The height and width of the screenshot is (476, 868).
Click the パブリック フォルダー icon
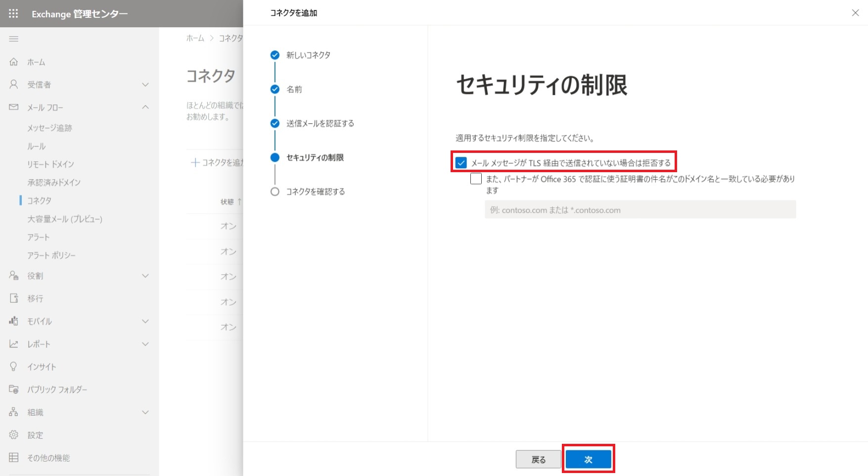13,389
